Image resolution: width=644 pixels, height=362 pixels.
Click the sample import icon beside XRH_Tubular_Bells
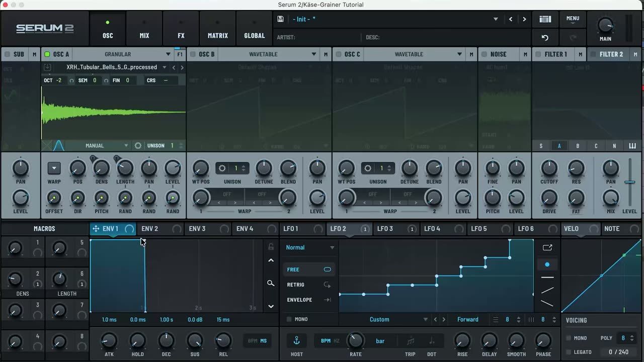47,67
